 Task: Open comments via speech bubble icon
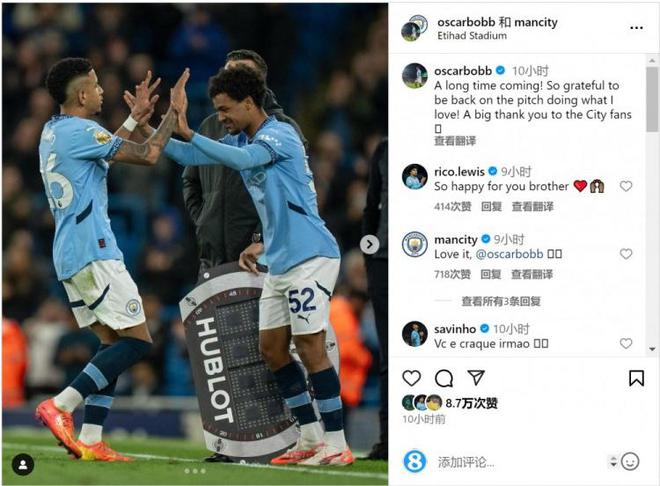(x=444, y=378)
